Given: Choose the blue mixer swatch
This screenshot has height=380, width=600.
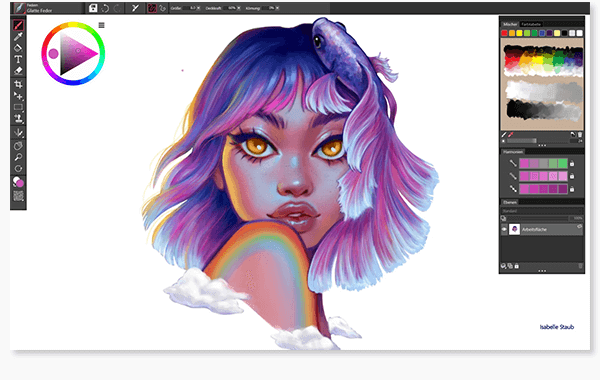Looking at the screenshot, I should [542, 33].
